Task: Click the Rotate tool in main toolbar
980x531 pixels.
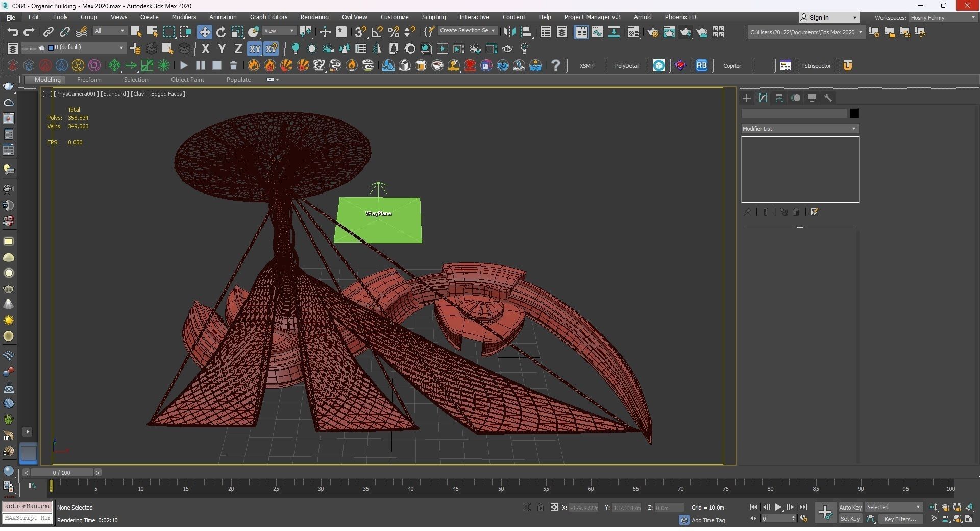Action: pyautogui.click(x=221, y=32)
